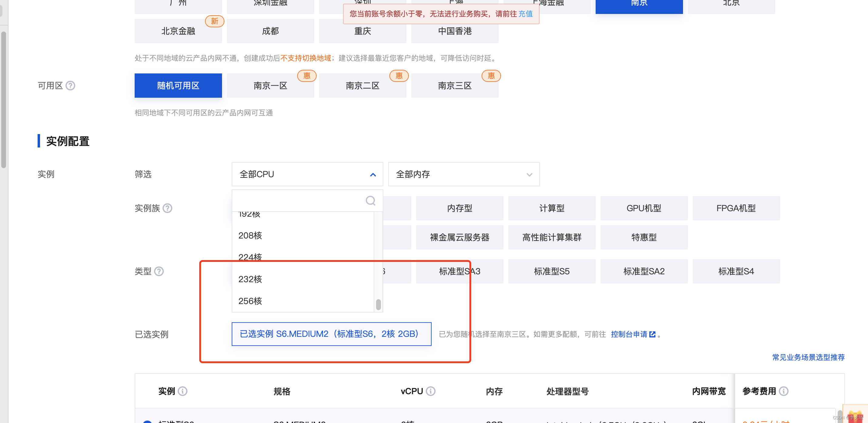This screenshot has width=868, height=423.
Task: Click the selected instance S6.MEDIUM2 box
Action: point(331,334)
